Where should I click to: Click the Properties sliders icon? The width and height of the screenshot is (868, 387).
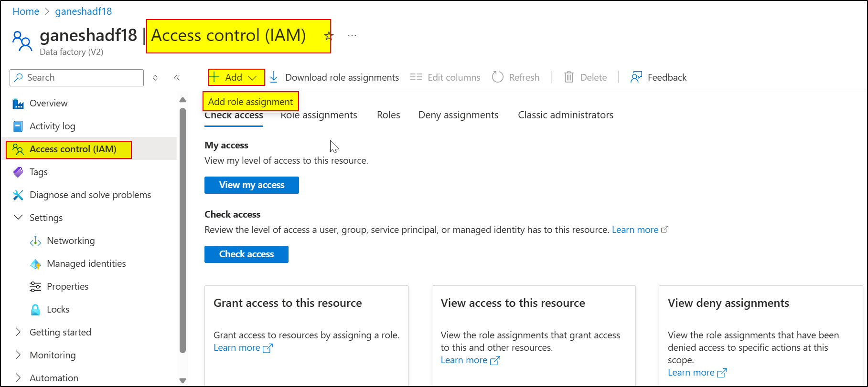35,287
